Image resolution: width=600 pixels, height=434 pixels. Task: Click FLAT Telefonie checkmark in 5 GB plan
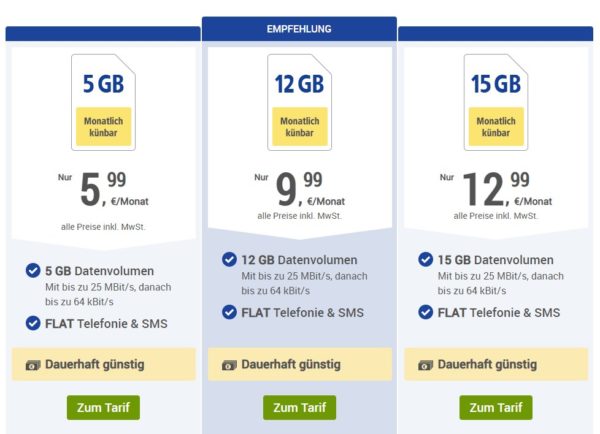pos(33,322)
